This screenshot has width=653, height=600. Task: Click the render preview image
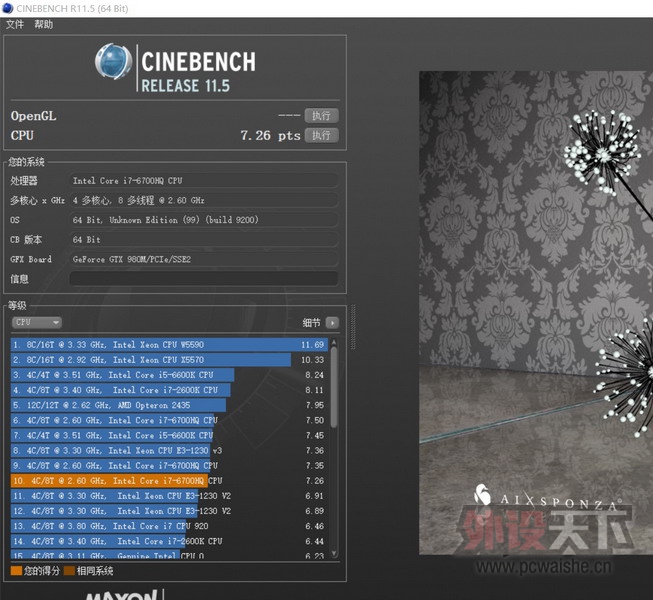pos(536,313)
